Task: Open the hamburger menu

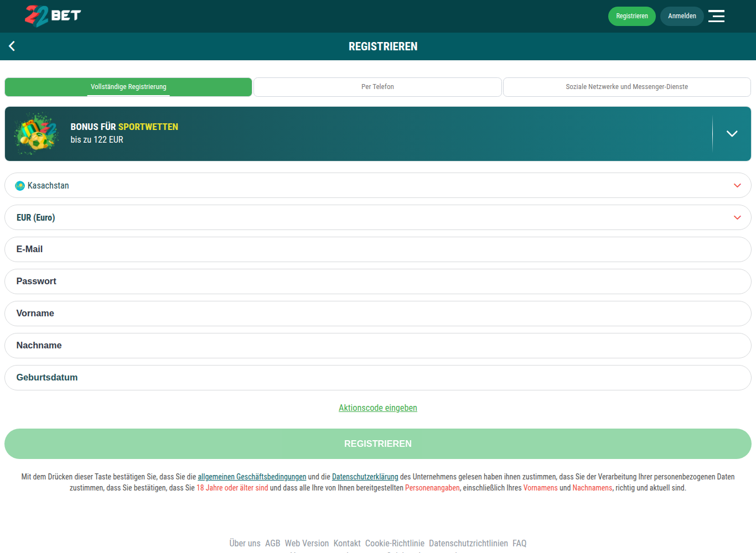Action: pyautogui.click(x=716, y=16)
